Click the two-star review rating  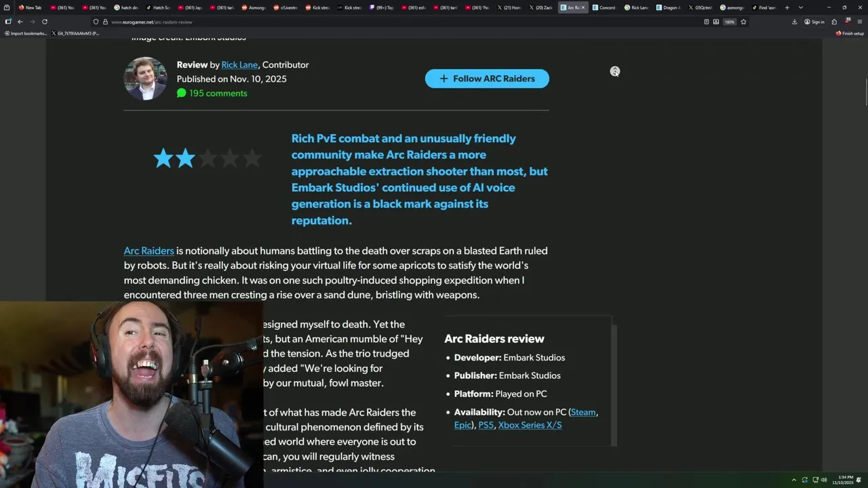[x=208, y=159]
